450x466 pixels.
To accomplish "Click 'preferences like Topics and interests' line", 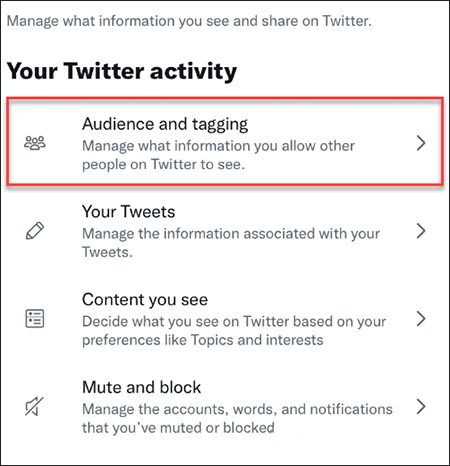I will pyautogui.click(x=203, y=340).
